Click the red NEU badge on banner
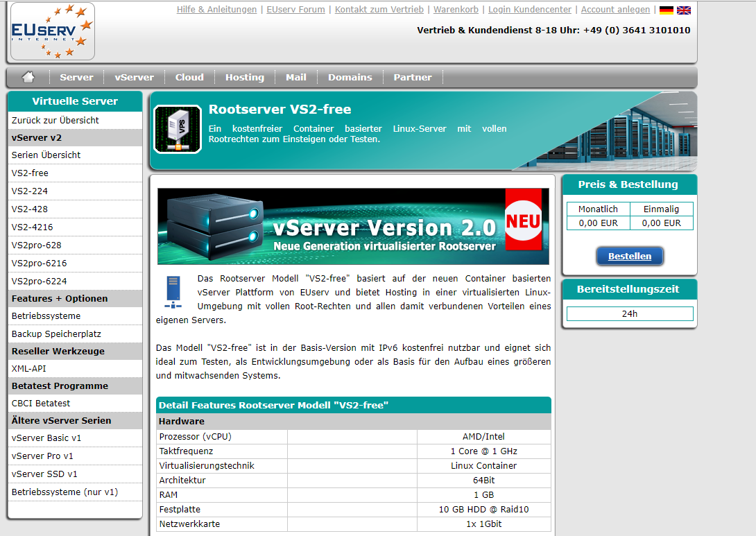Viewport: 756px width, 536px height. tap(523, 220)
